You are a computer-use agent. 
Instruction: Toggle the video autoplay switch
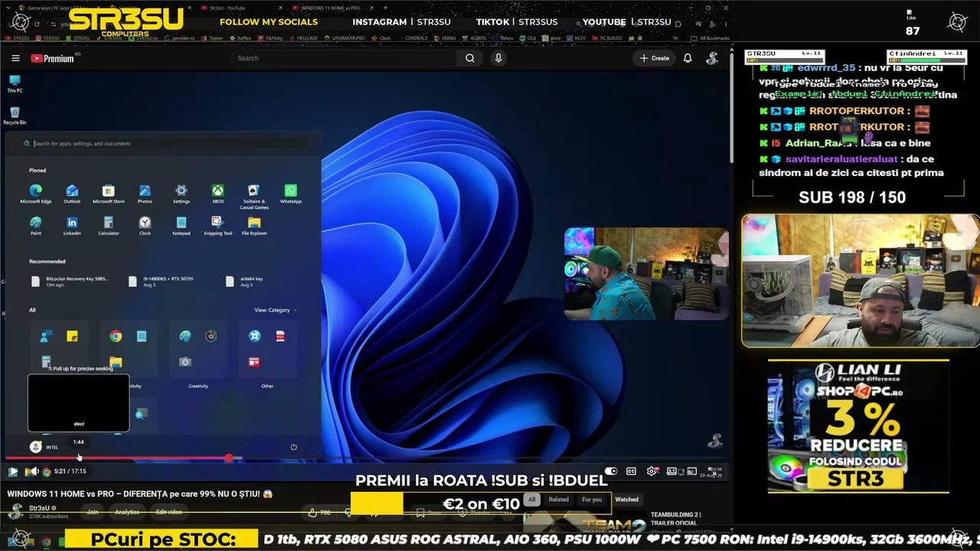point(611,471)
